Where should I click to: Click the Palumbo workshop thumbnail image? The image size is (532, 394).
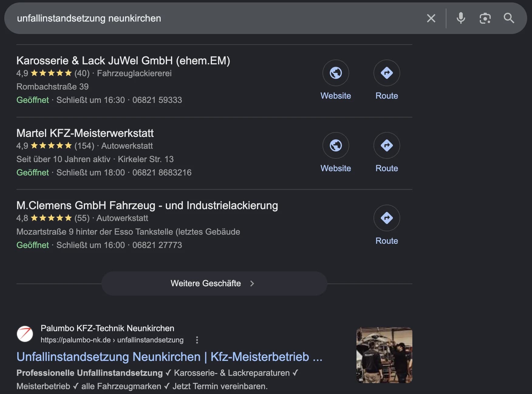click(x=384, y=355)
